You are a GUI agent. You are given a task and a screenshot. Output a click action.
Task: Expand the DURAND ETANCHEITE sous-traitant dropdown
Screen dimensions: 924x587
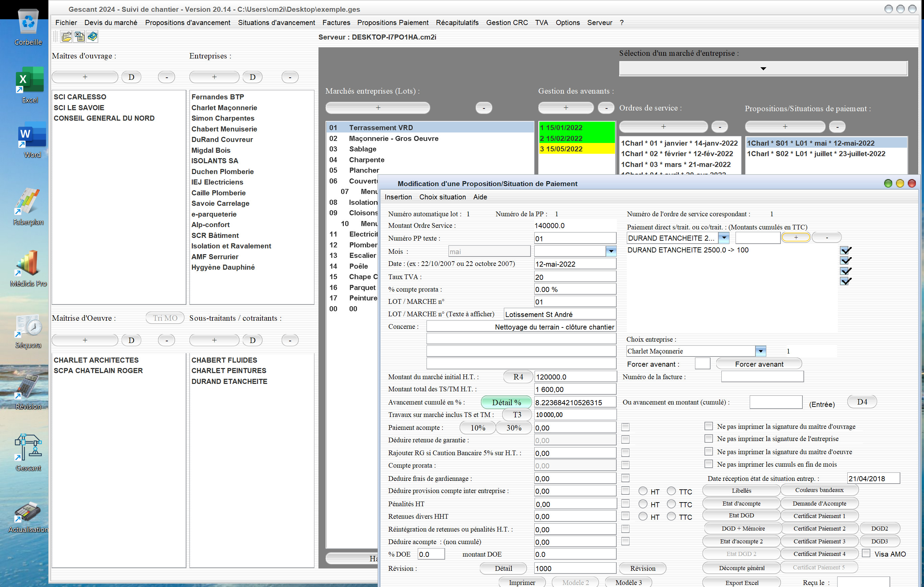pos(724,238)
